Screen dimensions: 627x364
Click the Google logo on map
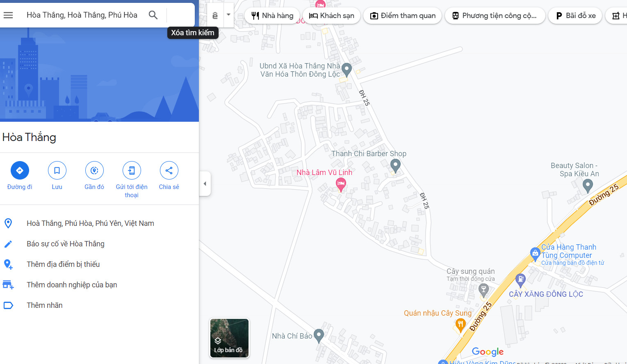[488, 352]
